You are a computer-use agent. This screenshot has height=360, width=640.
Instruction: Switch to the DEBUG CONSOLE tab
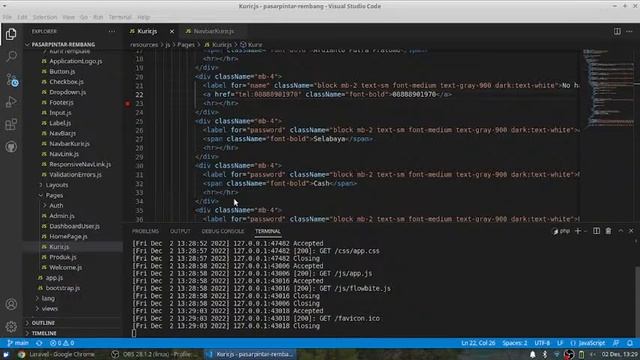click(223, 231)
